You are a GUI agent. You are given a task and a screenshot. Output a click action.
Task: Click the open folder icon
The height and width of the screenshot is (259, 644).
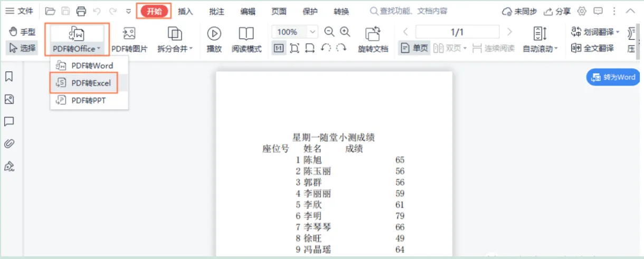50,11
